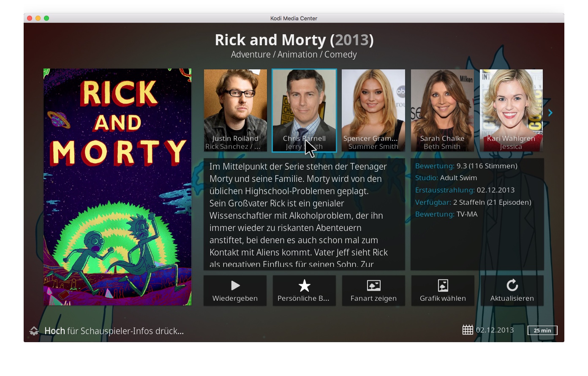Viewport: 588px width, 376px height.
Task: Select Justin Roiland cast thumbnail
Action: [235, 110]
